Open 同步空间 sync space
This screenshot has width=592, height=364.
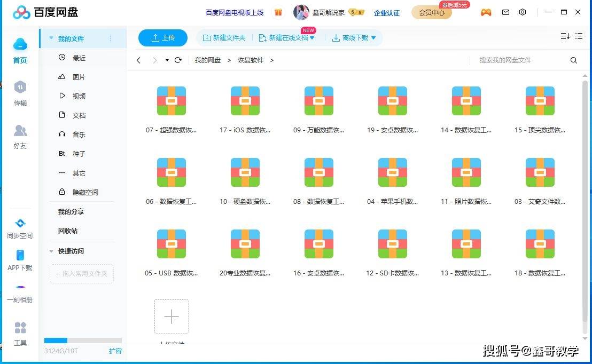click(20, 228)
